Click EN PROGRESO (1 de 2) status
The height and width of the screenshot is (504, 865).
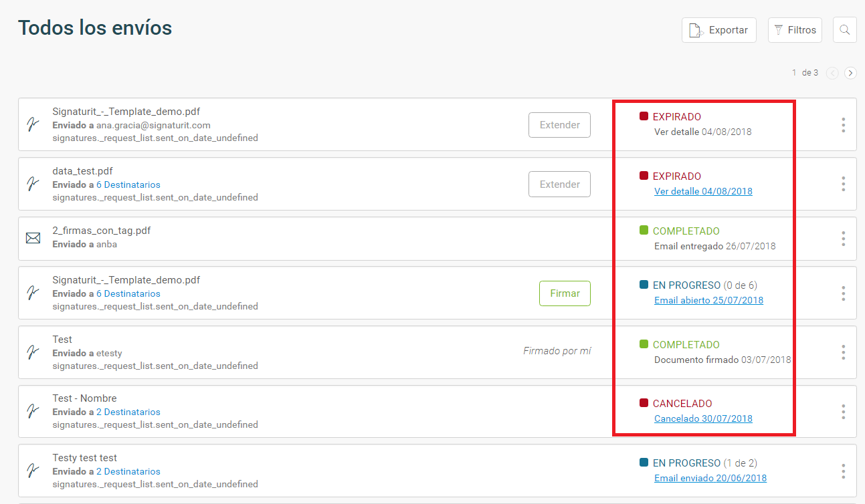(705, 463)
